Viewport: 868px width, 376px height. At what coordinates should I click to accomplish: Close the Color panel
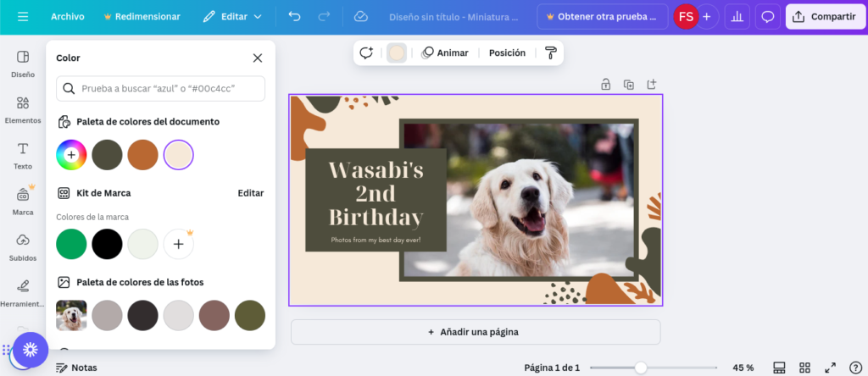pos(258,58)
